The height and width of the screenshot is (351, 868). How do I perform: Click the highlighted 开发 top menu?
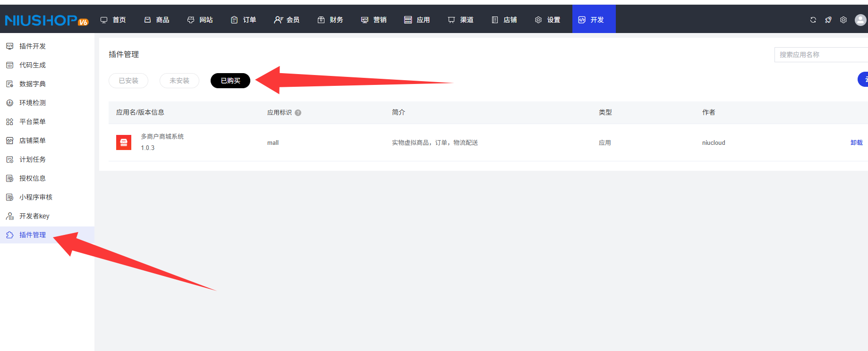[x=594, y=19]
